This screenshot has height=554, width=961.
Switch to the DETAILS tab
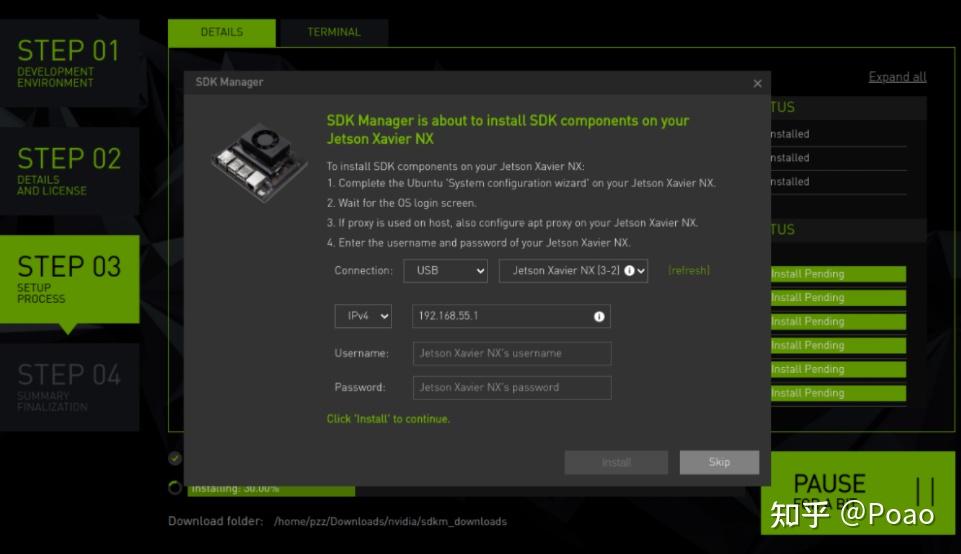[222, 32]
